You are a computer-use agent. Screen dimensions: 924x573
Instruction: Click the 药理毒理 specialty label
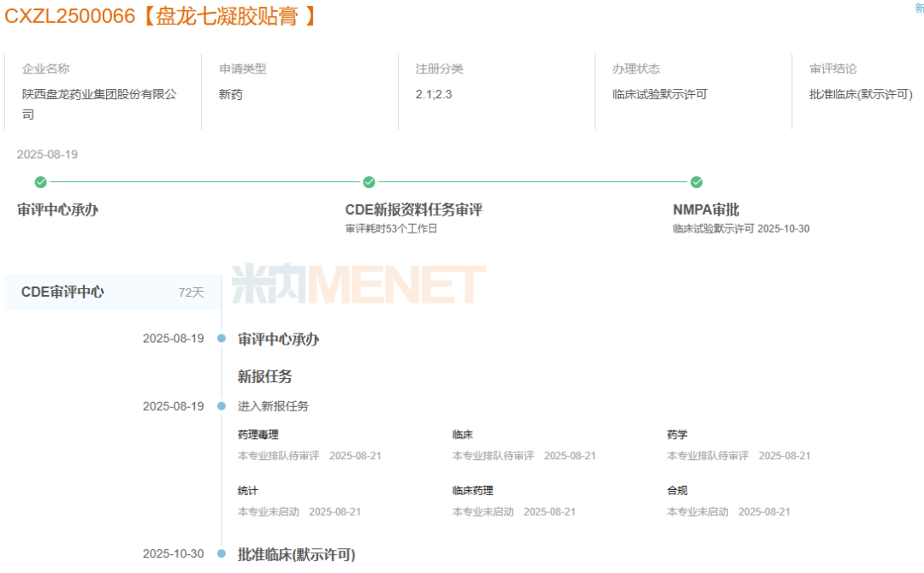coord(258,434)
